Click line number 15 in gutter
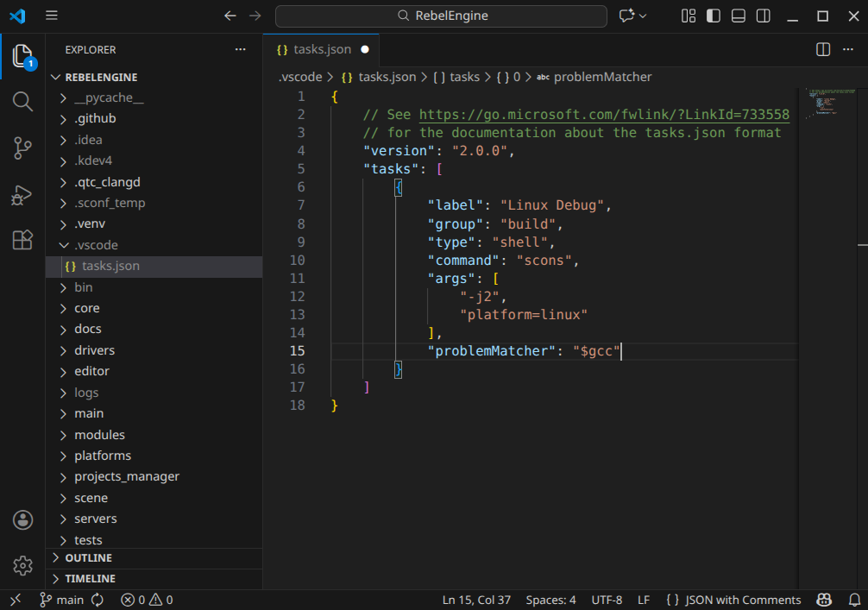The height and width of the screenshot is (610, 868). [x=298, y=351]
